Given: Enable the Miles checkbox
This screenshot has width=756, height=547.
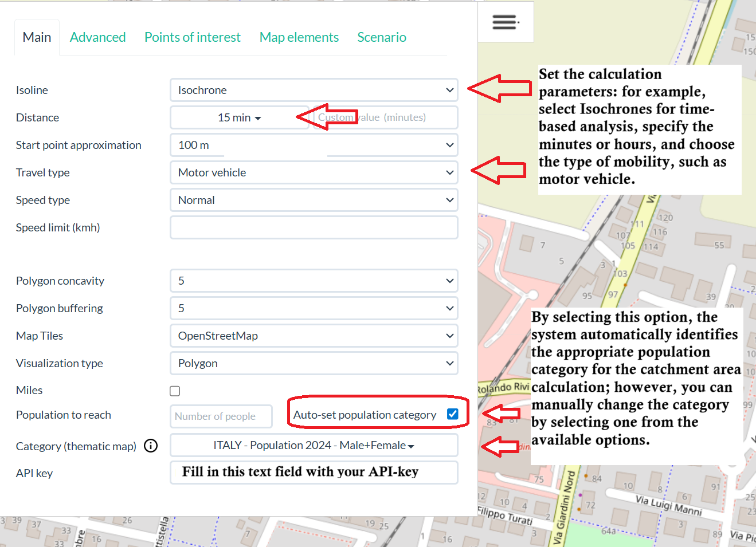Looking at the screenshot, I should pos(175,391).
